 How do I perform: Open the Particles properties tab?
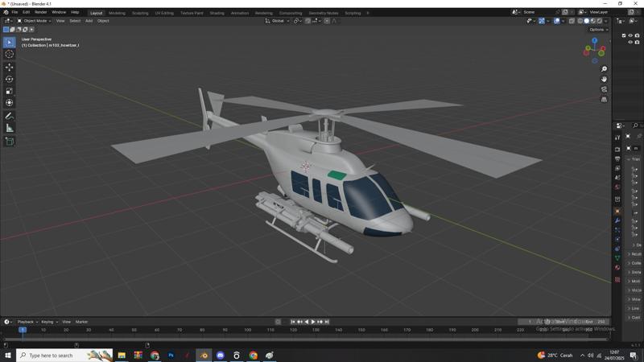pos(617,230)
